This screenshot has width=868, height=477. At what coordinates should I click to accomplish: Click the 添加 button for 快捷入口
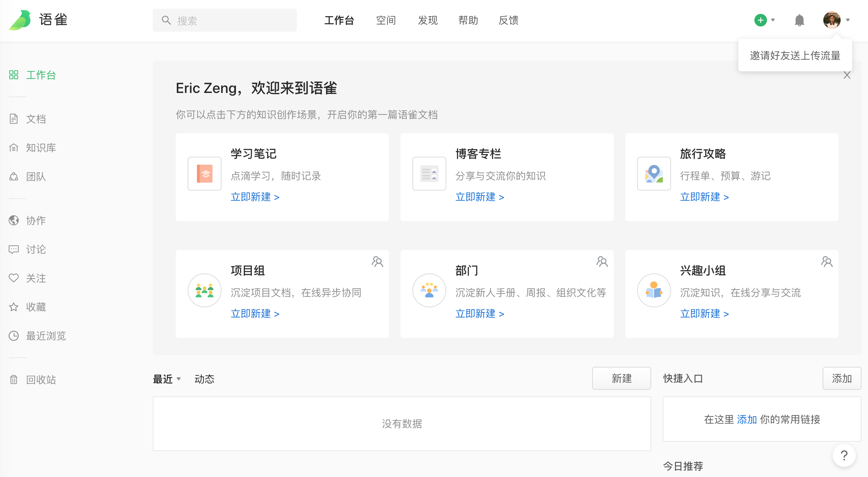[842, 378]
